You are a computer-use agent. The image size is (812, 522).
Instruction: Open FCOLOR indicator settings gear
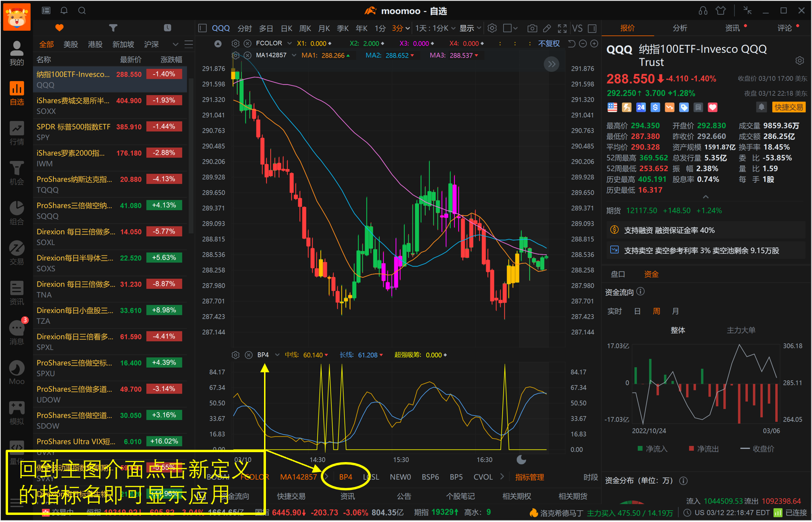pyautogui.click(x=235, y=43)
